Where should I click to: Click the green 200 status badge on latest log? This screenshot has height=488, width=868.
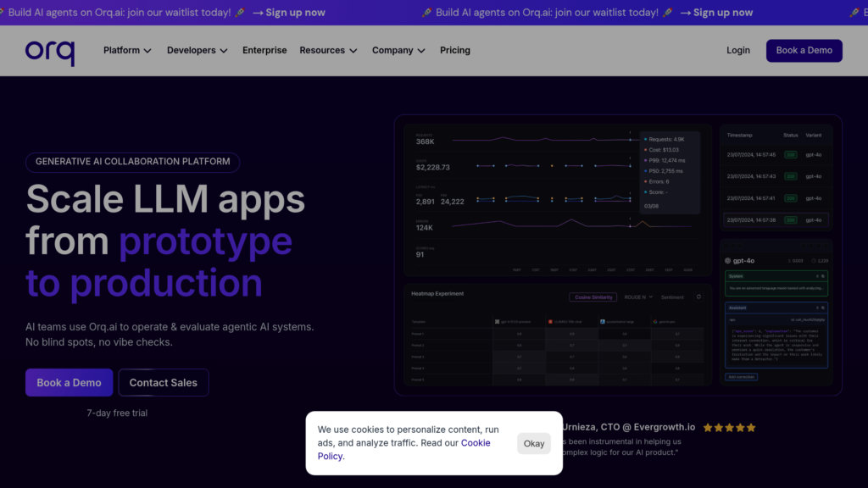pyautogui.click(x=793, y=154)
